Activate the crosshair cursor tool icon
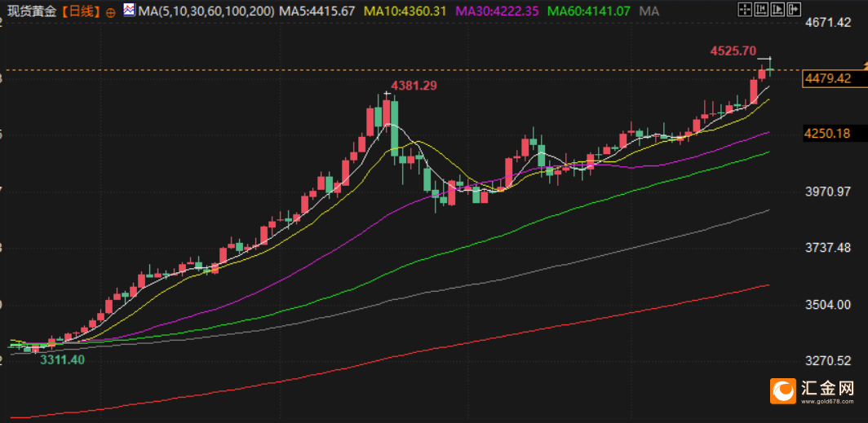This screenshot has width=868, height=423. (745, 9)
